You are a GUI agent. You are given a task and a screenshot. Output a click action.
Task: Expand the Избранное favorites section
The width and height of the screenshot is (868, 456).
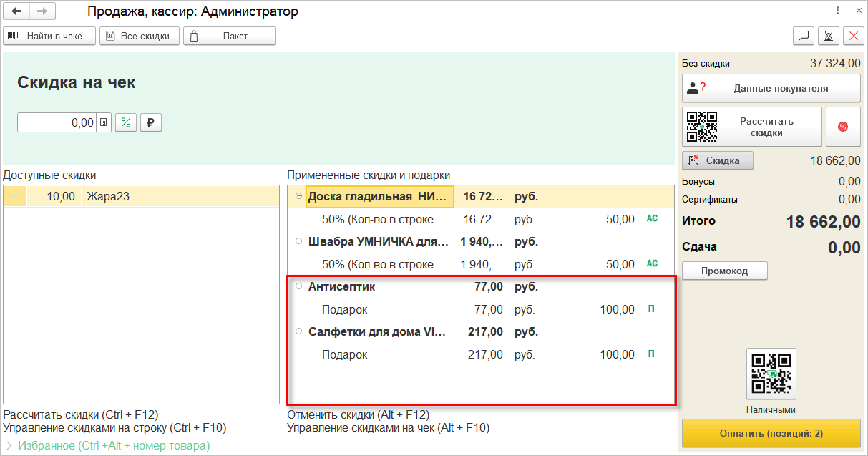click(9, 446)
